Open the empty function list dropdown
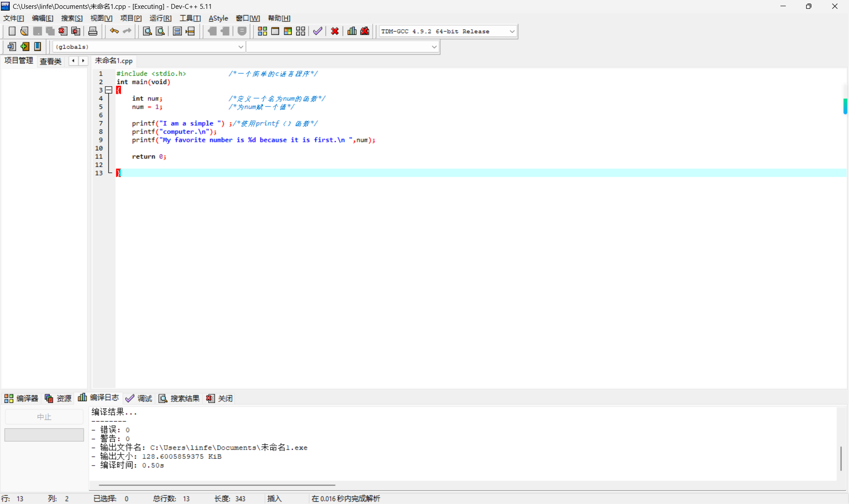This screenshot has width=849, height=504. (x=434, y=47)
